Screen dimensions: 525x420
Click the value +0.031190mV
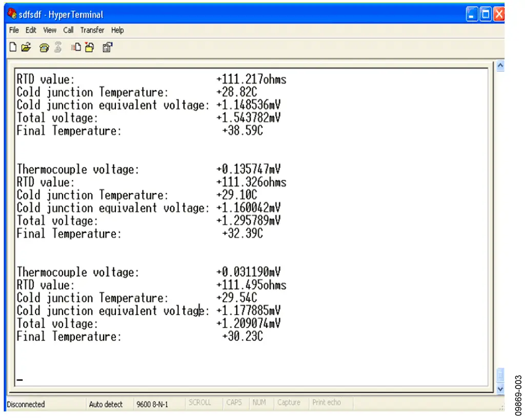(x=248, y=272)
